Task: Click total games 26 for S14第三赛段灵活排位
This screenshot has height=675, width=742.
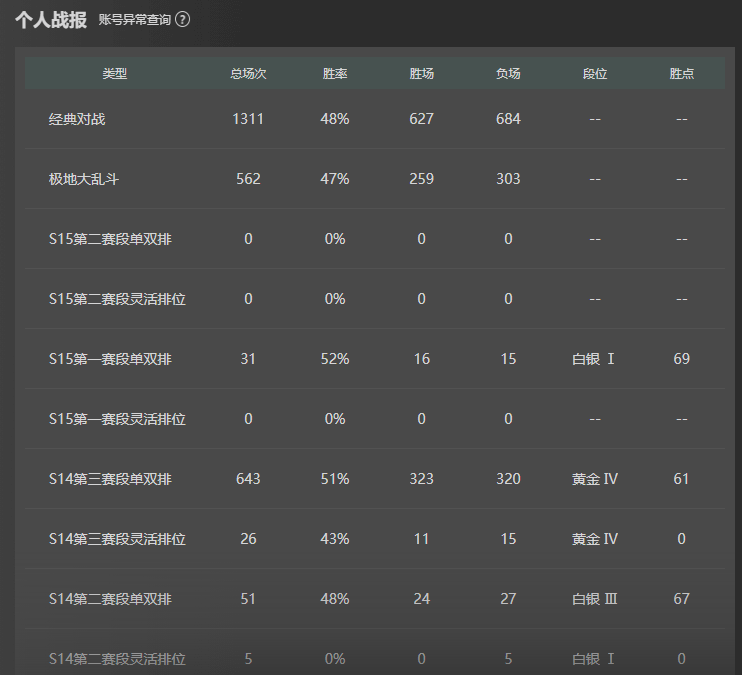Action: [x=248, y=539]
